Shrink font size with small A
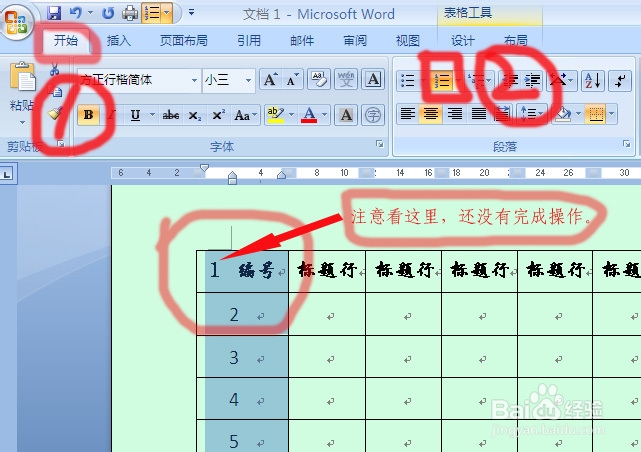 (x=292, y=80)
